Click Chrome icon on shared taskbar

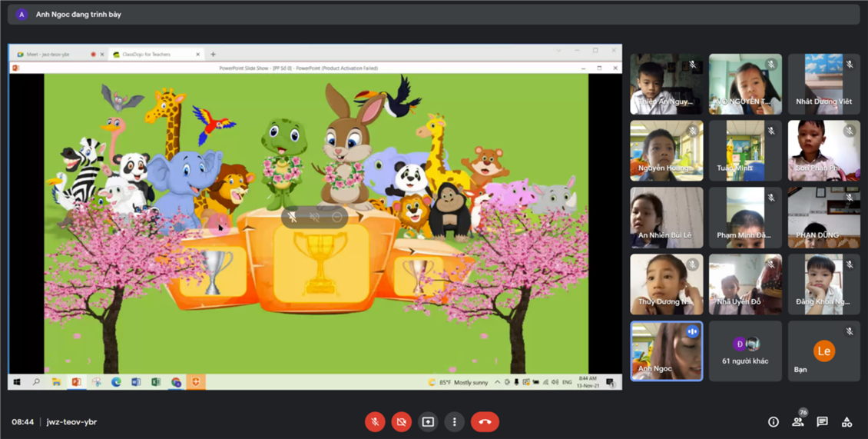(x=176, y=382)
